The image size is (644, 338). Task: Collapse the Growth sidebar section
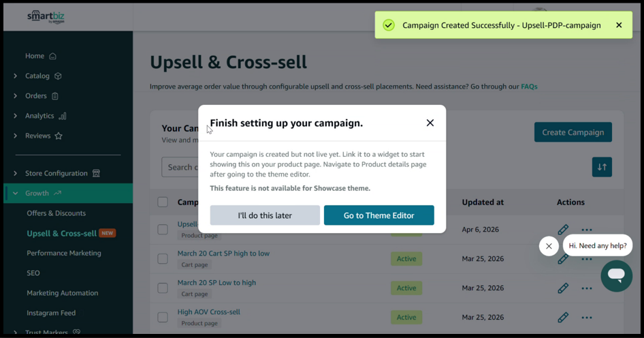16,194
